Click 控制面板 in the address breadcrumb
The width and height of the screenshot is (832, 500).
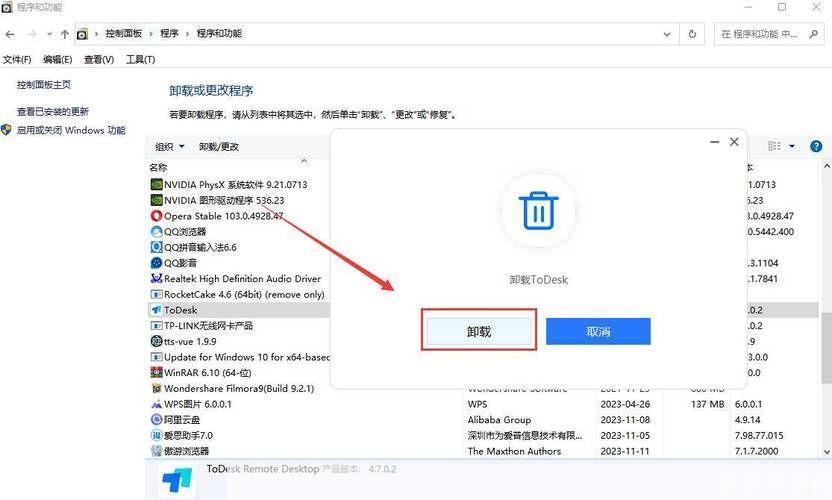(124, 33)
